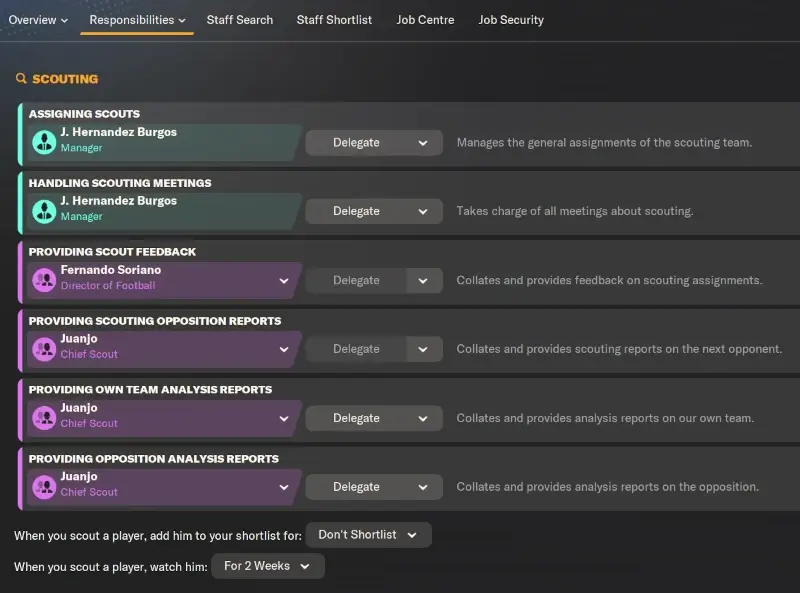Click the Providing Scout Feedback heading
Image resolution: width=800 pixels, height=593 pixels.
[112, 252]
